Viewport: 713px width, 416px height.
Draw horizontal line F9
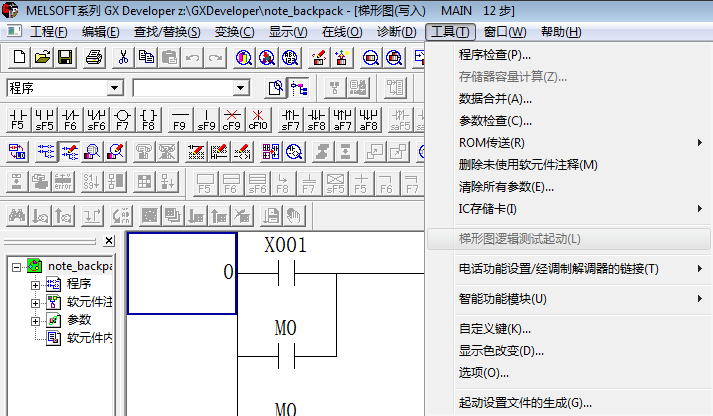click(180, 120)
